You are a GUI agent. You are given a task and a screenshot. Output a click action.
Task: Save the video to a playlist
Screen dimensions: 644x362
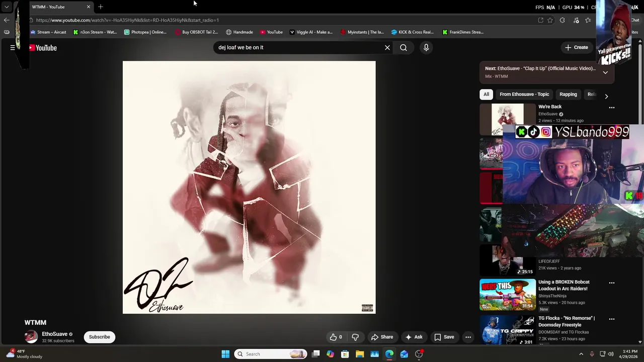pos(444,337)
